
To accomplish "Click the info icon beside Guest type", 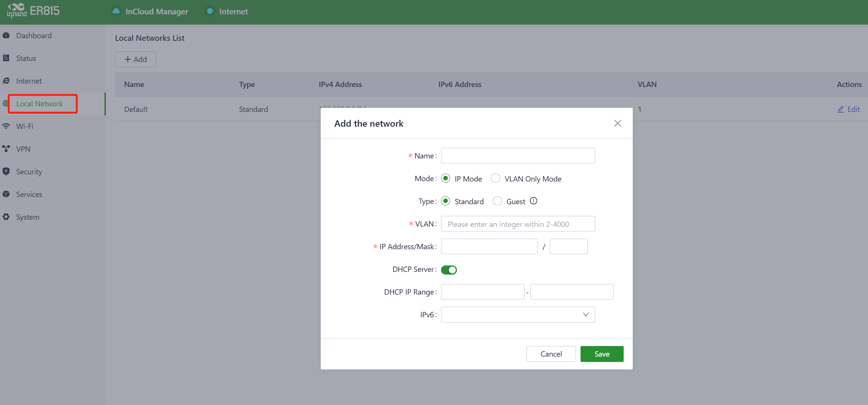I will click(533, 201).
